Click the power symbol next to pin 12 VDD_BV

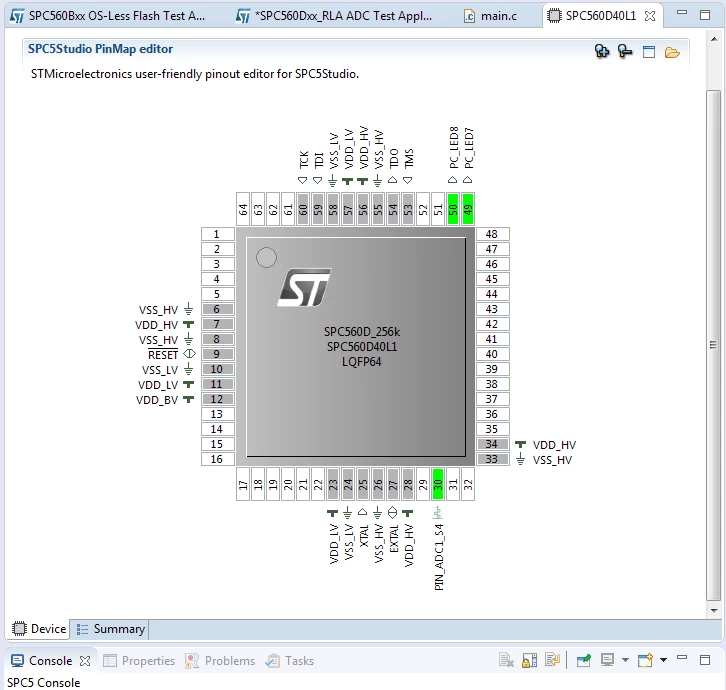pos(188,399)
